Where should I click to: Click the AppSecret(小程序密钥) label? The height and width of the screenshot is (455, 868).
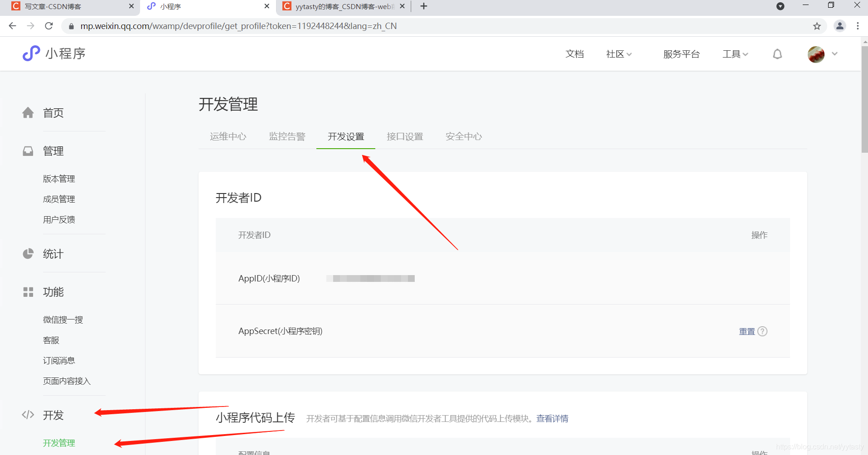281,331
